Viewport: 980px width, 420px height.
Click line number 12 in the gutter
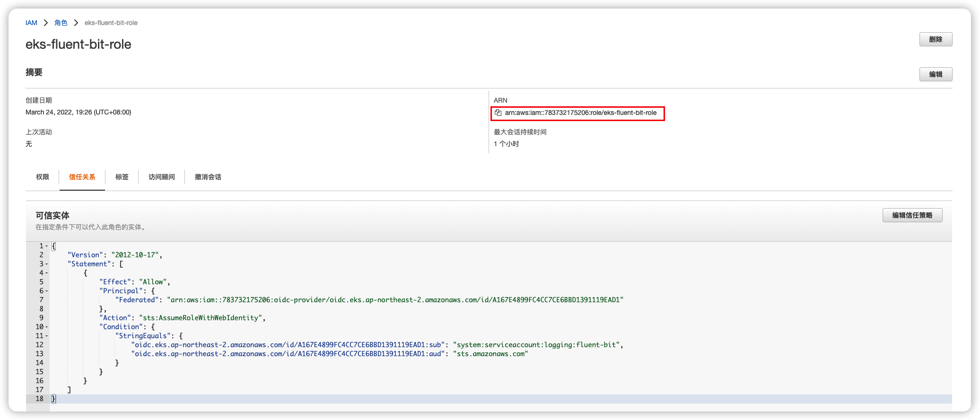[x=40, y=345]
